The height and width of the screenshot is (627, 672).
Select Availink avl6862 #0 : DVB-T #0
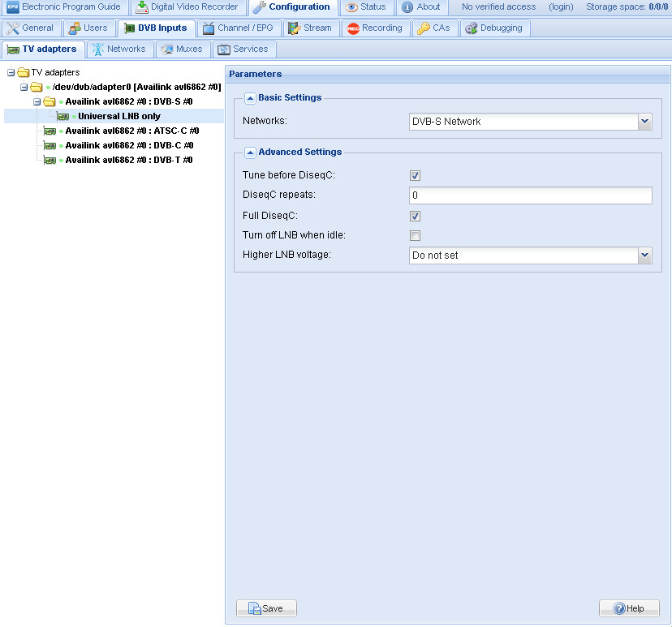[x=128, y=160]
